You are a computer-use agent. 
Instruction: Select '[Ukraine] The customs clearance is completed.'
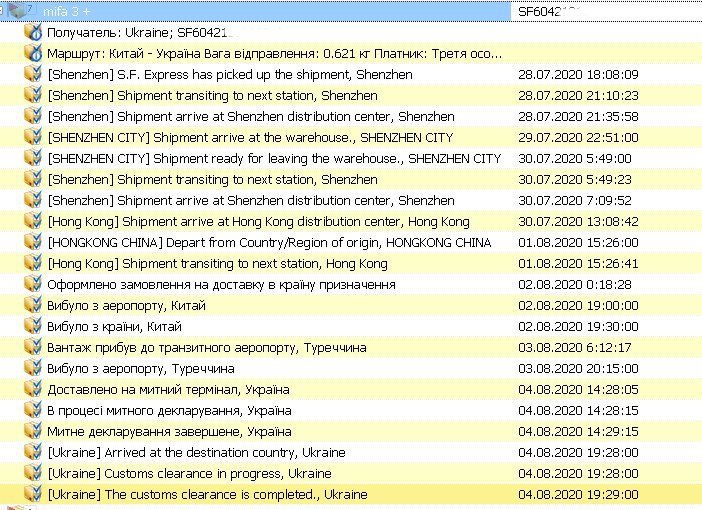(x=207, y=495)
